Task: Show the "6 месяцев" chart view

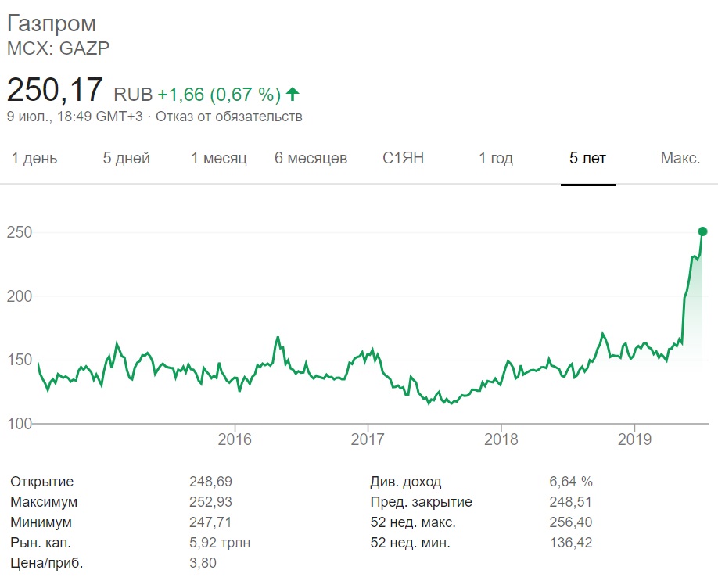Action: [x=311, y=159]
